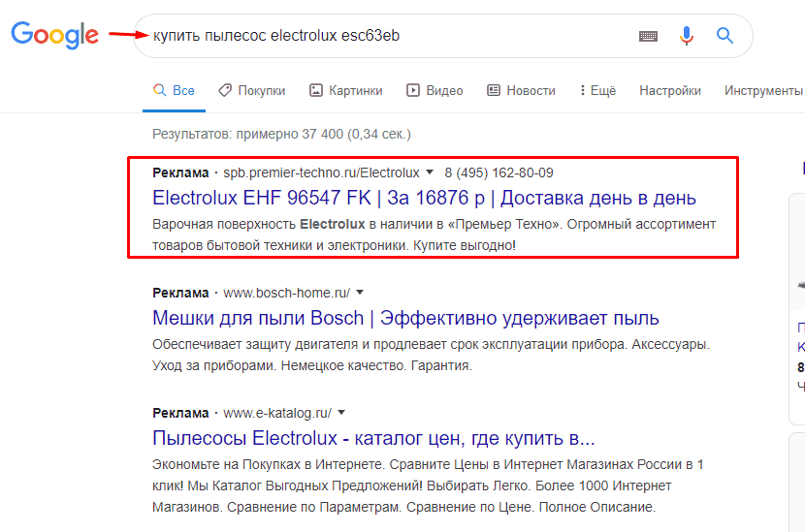Click Экономьте на Покупках description text
805x532 pixels.
(428, 485)
